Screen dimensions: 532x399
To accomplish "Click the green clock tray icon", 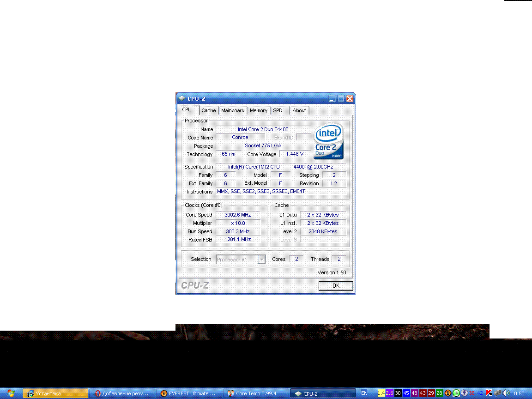I will (x=456, y=393).
